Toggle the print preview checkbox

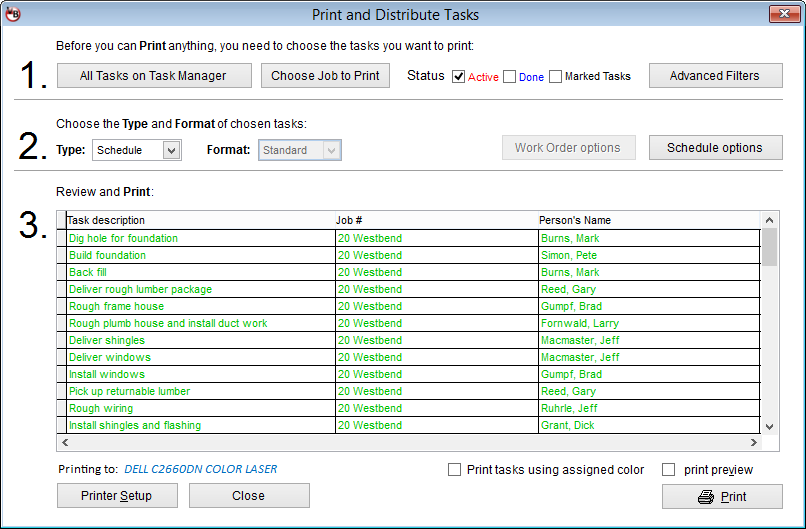(669, 470)
